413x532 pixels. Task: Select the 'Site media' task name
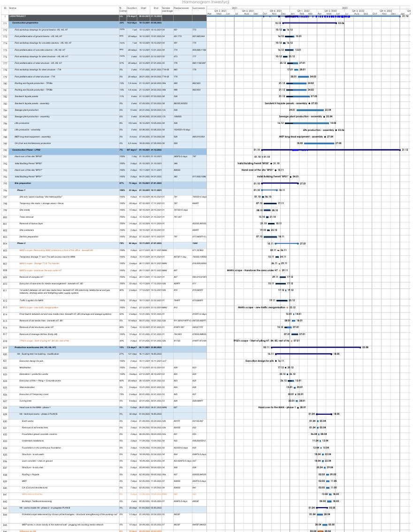pos(24,210)
